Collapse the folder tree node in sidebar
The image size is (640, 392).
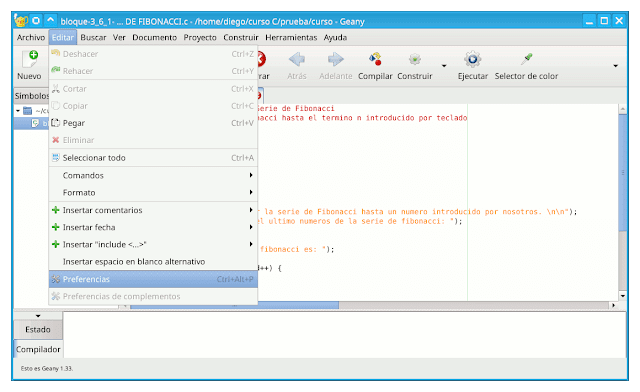tap(18, 111)
